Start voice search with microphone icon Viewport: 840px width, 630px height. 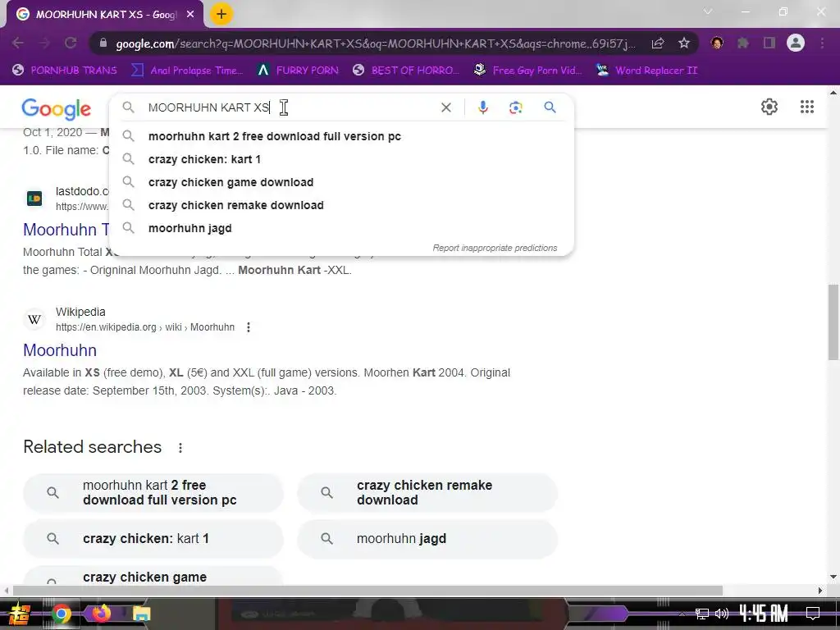(482, 107)
